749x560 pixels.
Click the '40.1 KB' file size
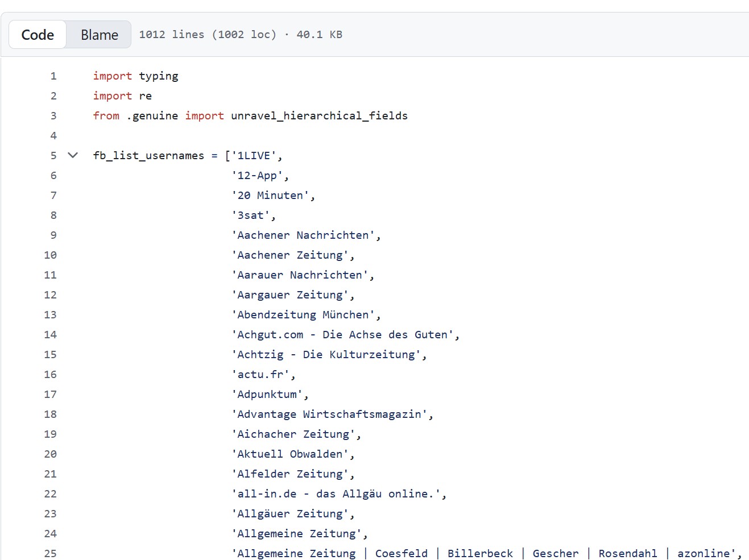pyautogui.click(x=320, y=35)
